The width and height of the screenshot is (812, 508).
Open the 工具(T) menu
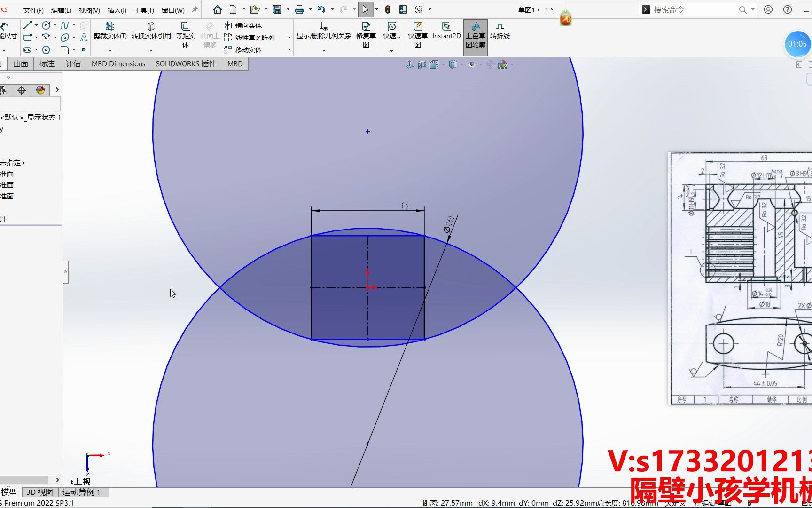point(144,10)
